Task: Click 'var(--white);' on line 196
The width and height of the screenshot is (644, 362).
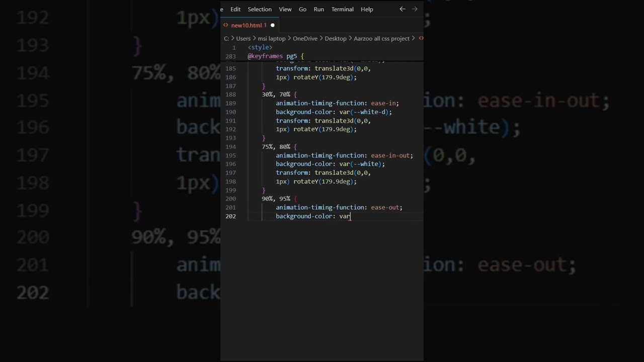Action: coord(362,164)
